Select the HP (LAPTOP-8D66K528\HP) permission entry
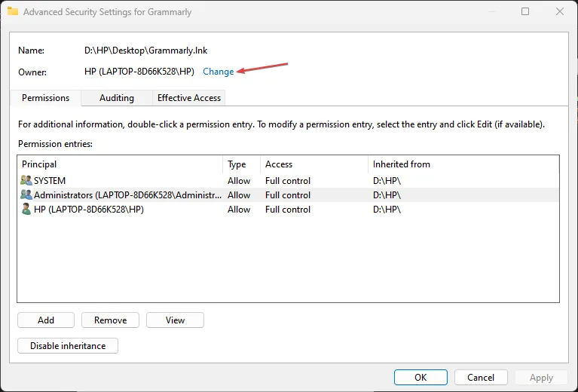 289,210
